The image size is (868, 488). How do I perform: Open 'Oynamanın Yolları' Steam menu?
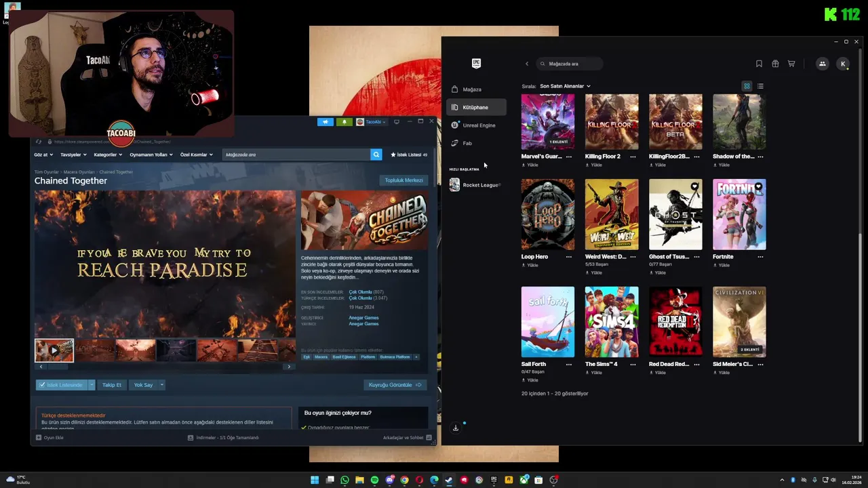click(151, 155)
